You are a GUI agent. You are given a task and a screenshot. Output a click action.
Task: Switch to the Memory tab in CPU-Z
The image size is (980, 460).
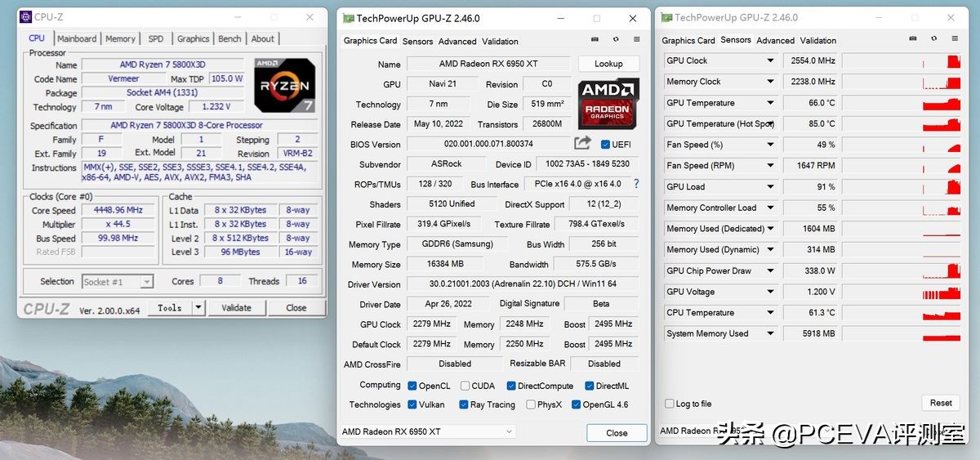point(120,38)
